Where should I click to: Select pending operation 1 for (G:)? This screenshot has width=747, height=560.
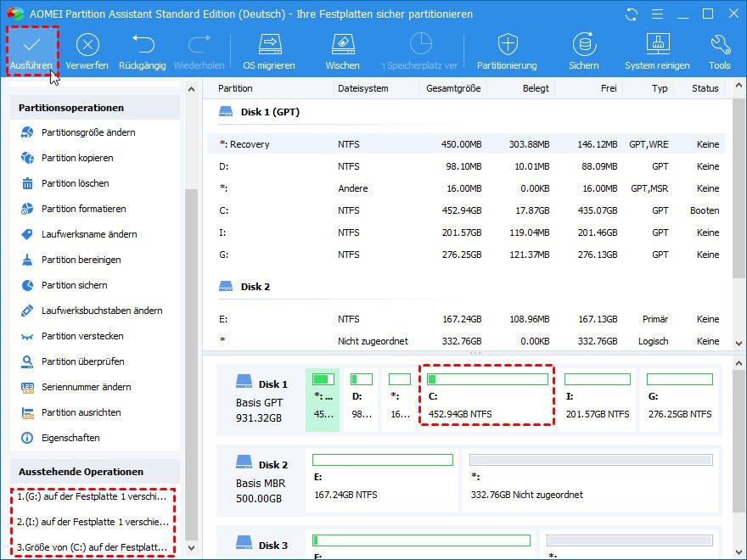point(93,496)
